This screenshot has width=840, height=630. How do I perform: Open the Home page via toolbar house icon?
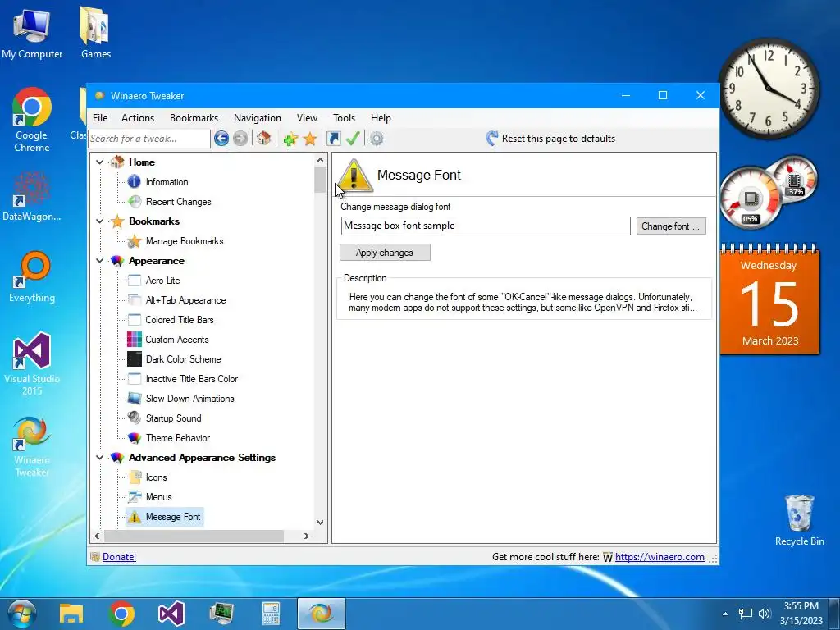click(263, 138)
